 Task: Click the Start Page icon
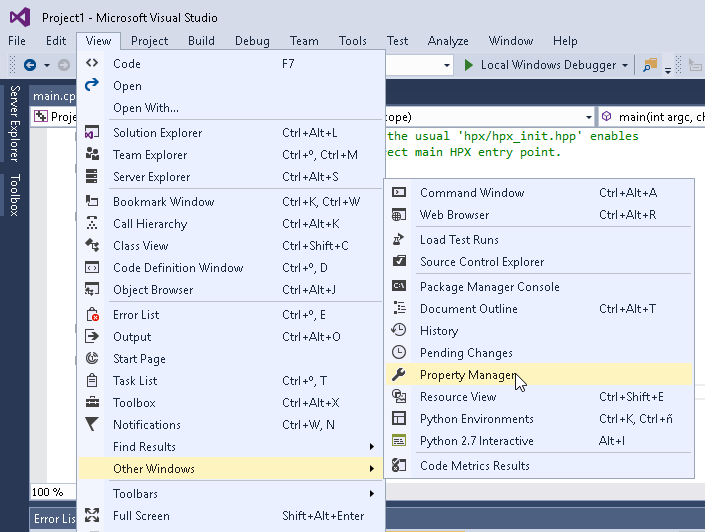[92, 358]
